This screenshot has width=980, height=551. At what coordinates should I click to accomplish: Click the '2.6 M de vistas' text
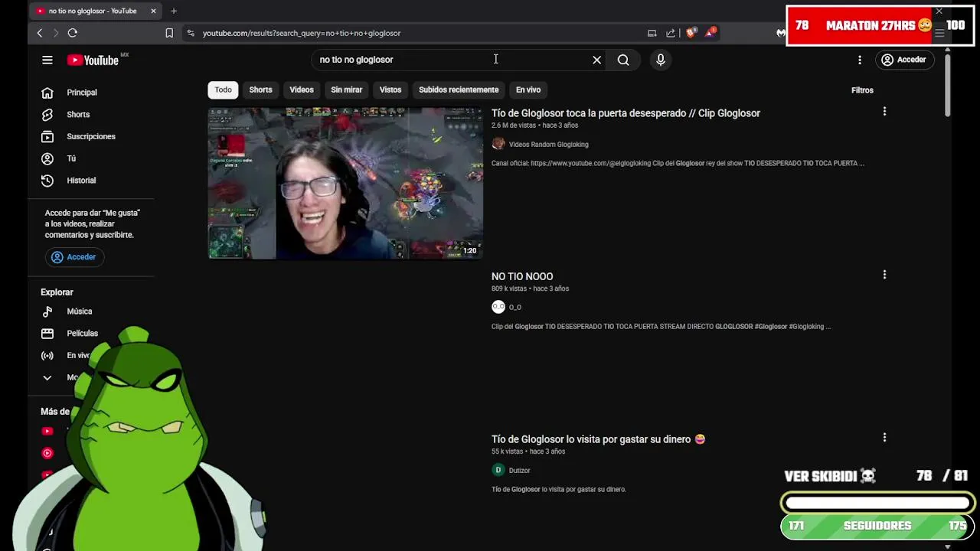coord(514,126)
